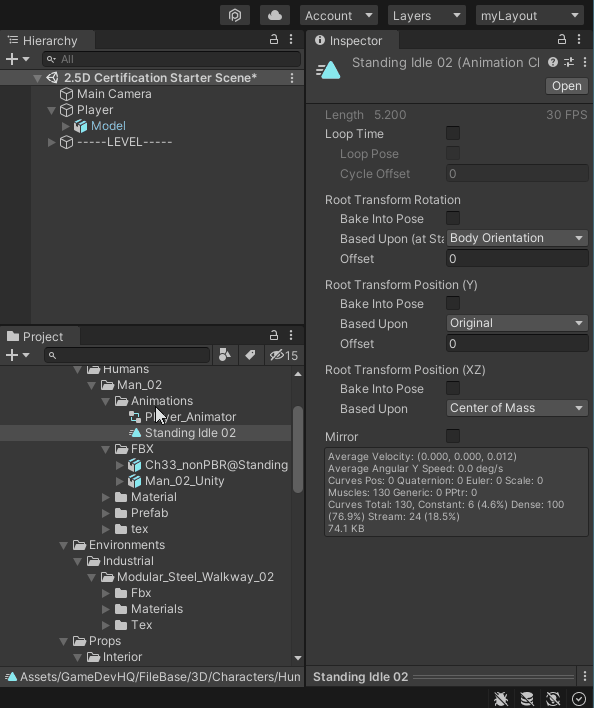Switch to the Hierarchy tab

[47, 41]
